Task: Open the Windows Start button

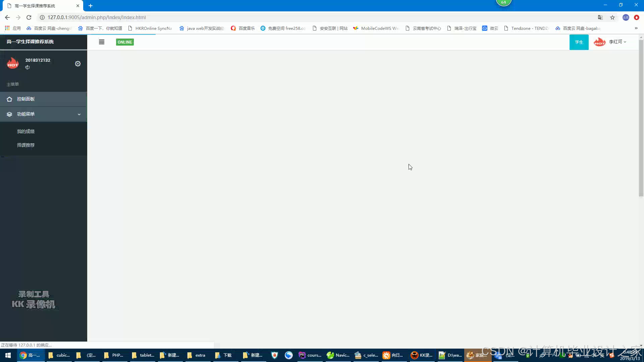Action: point(8,355)
